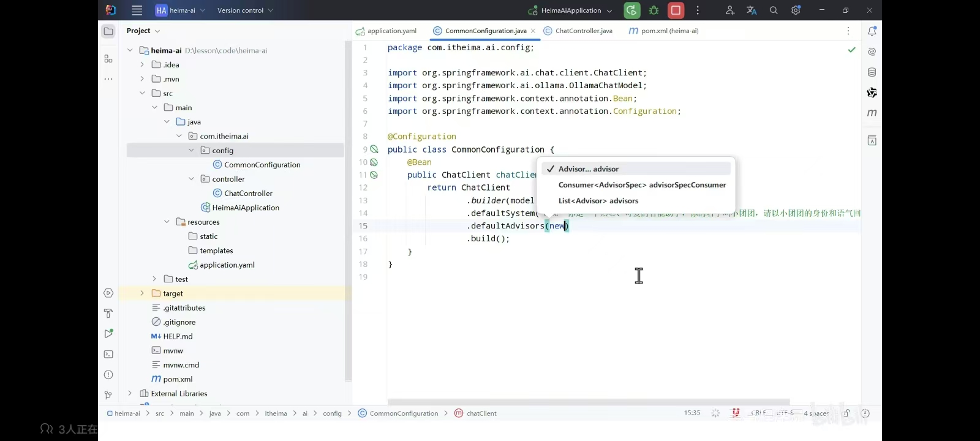This screenshot has width=980, height=441.
Task: Collapse the controller package
Action: 191,179
